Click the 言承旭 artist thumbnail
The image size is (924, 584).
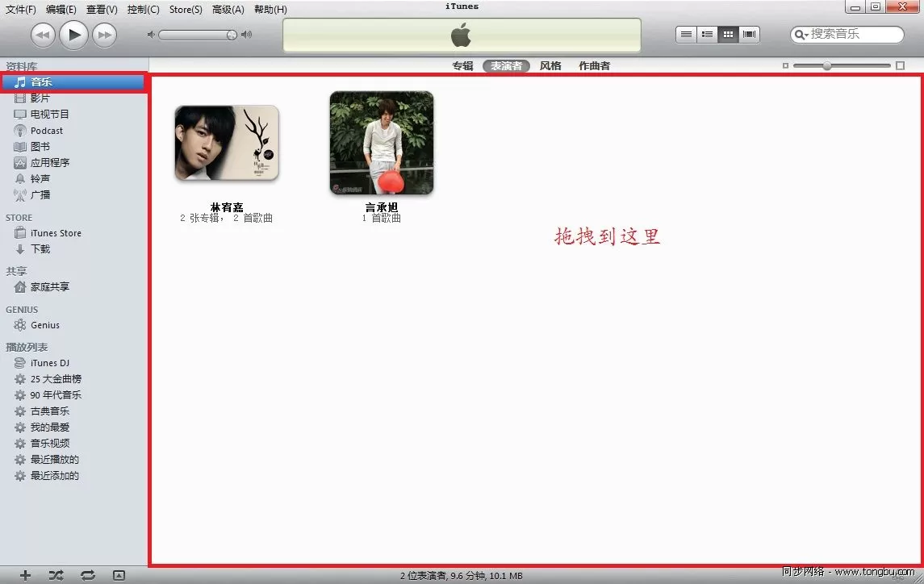click(x=381, y=144)
